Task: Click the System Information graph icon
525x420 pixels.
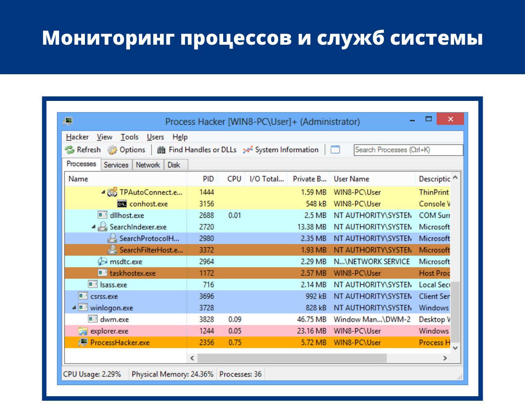Action: 248,150
